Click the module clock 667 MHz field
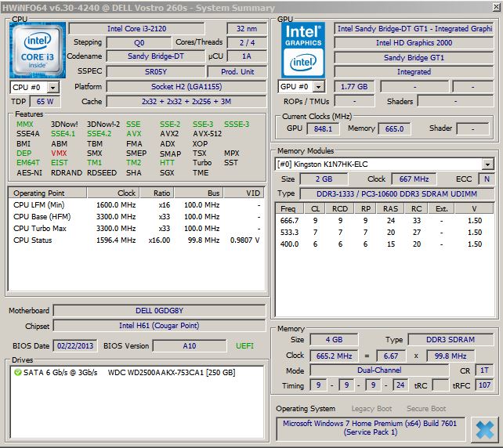 (414, 179)
